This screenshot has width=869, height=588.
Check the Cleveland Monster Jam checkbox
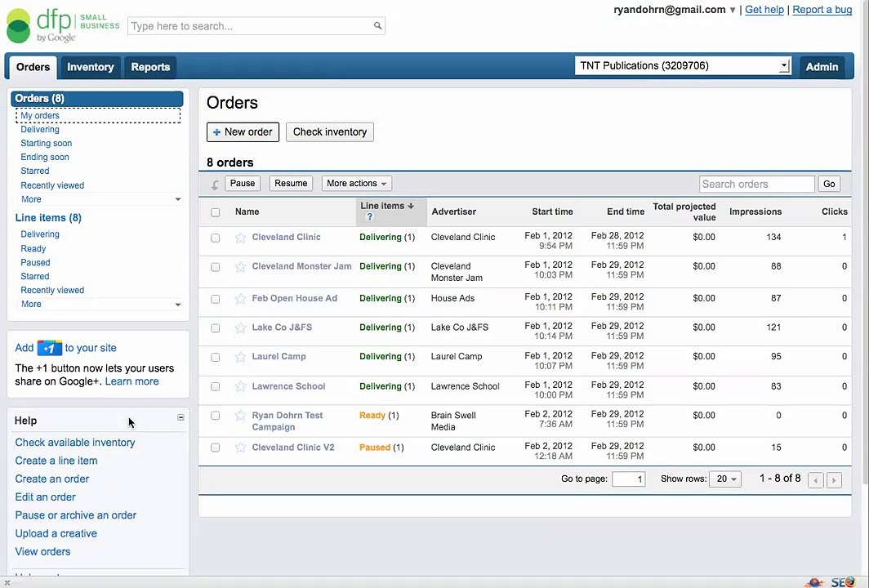[215, 267]
